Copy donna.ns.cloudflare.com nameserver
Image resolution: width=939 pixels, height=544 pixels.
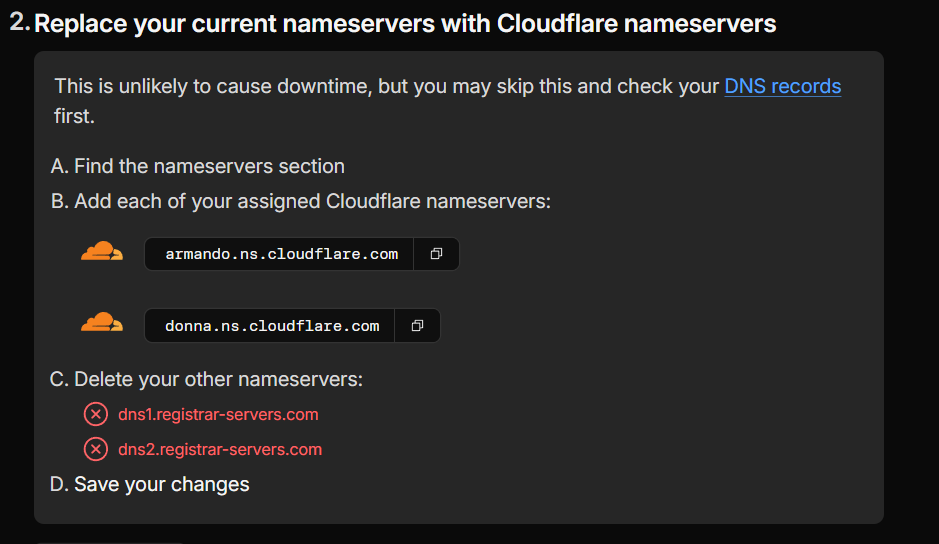click(x=417, y=325)
